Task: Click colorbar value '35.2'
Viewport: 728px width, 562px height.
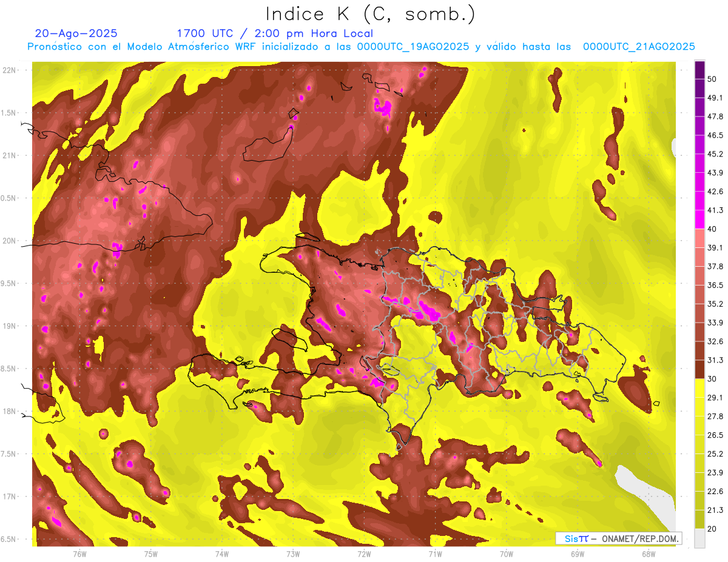Action: [x=715, y=304]
